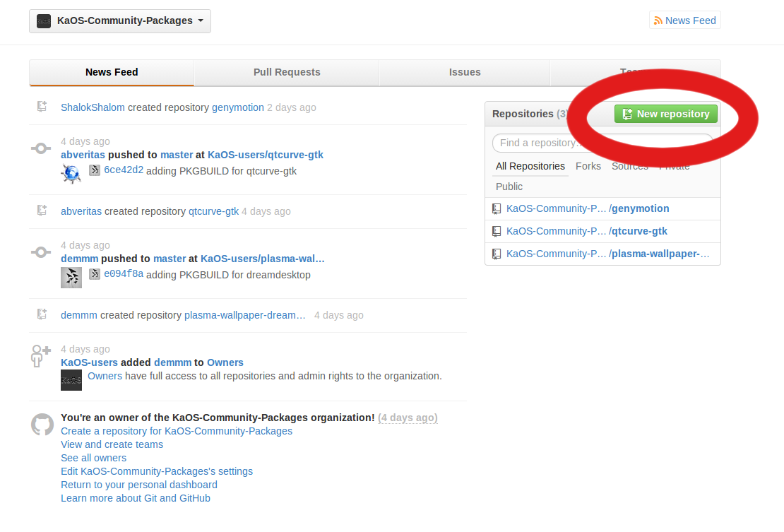The height and width of the screenshot is (532, 784).
Task: Click the GitHub Octocat icon
Action: [42, 425]
